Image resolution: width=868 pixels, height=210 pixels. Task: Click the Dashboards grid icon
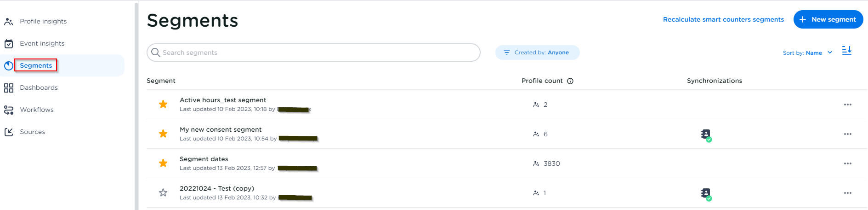pos(9,88)
